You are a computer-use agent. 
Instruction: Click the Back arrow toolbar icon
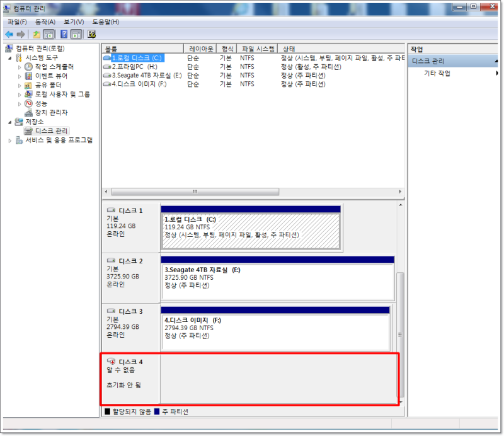(x=9, y=34)
